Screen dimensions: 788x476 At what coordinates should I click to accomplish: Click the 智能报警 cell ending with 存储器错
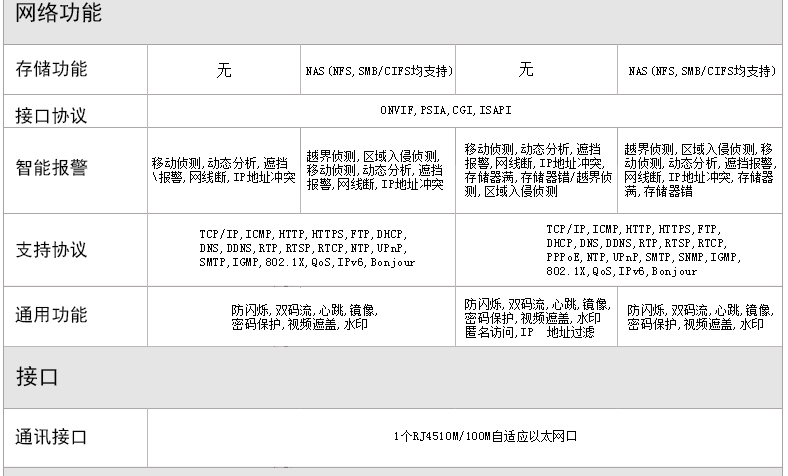pyautogui.click(x=699, y=169)
